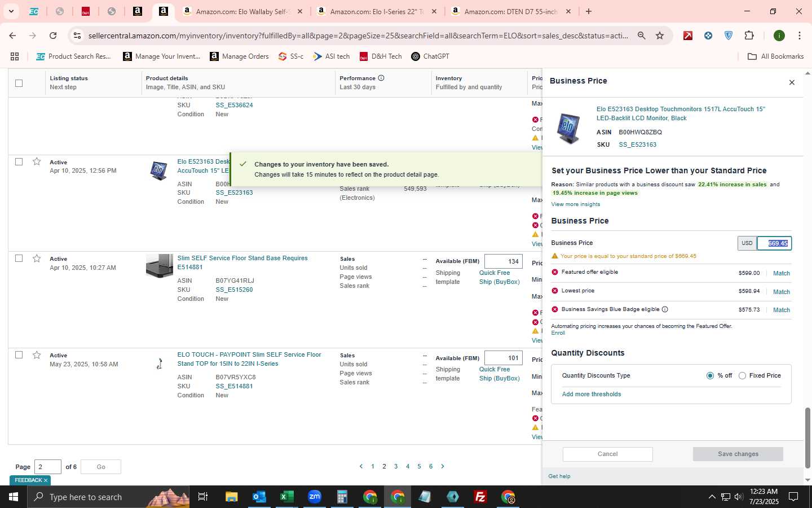
Task: Tick the select-all checkbox in the table header
Action: (x=19, y=83)
